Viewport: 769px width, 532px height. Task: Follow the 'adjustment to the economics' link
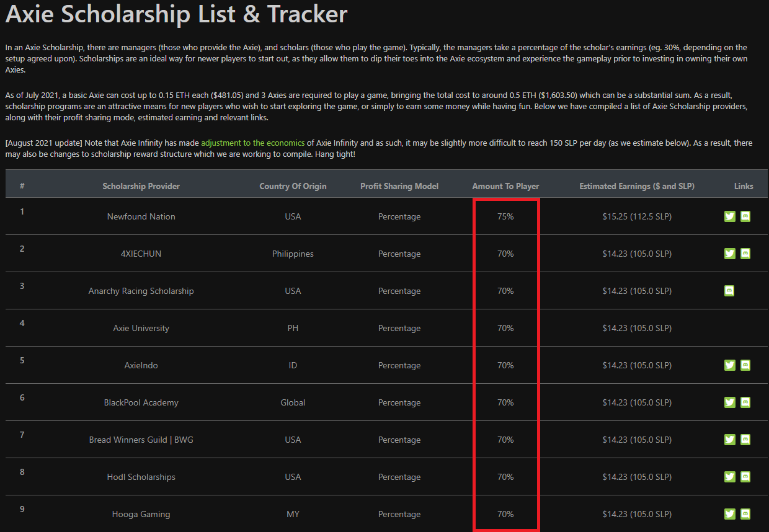tap(253, 143)
